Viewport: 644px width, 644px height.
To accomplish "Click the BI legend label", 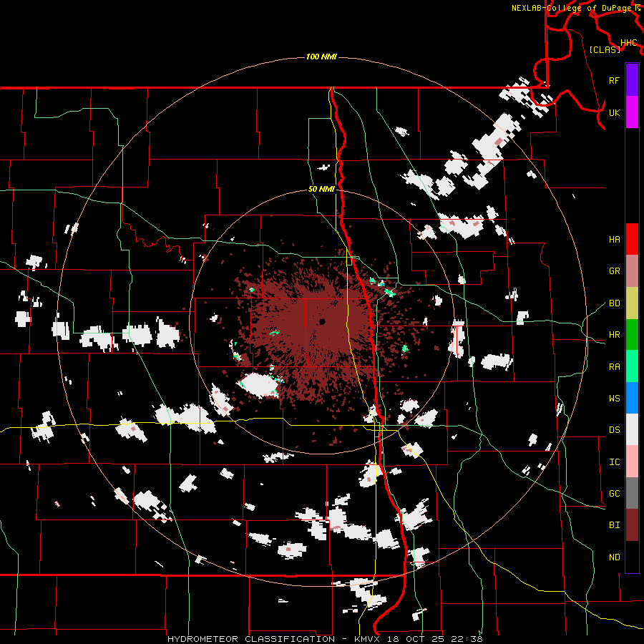I will coord(614,525).
